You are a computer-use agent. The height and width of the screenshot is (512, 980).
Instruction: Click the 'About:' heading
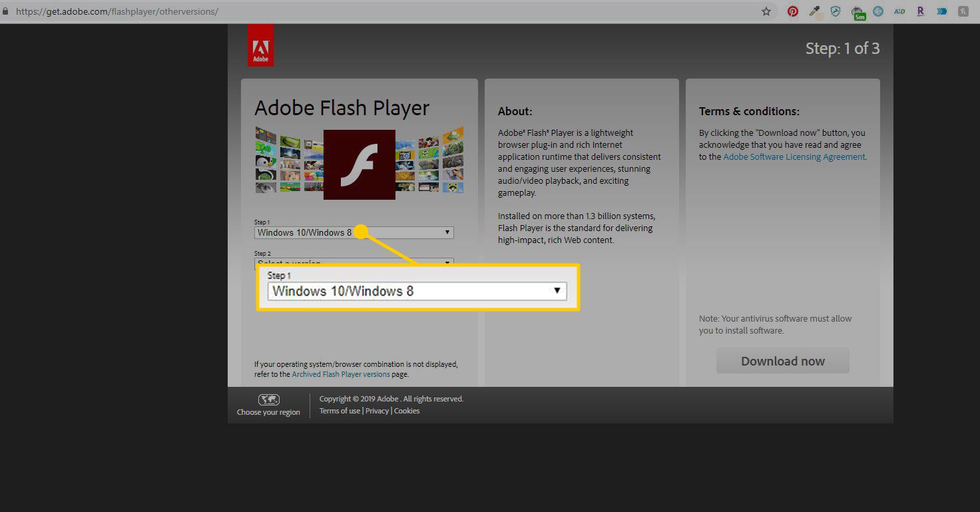(515, 111)
